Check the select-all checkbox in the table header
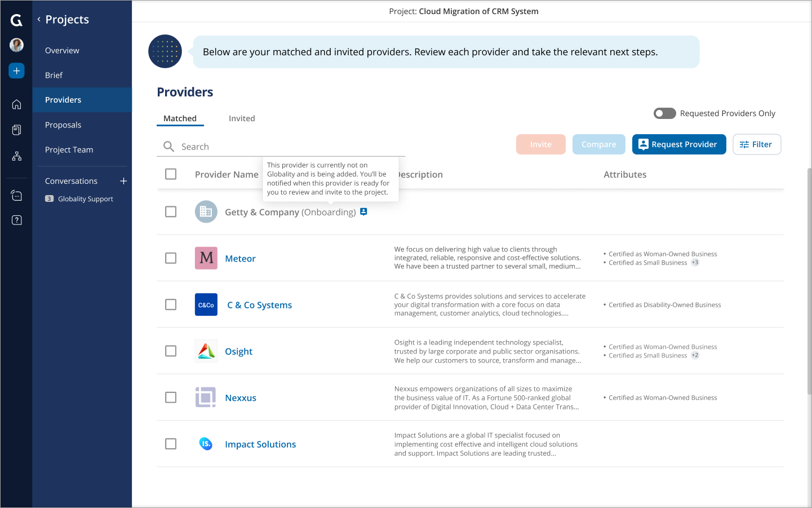812x508 pixels. click(x=171, y=174)
